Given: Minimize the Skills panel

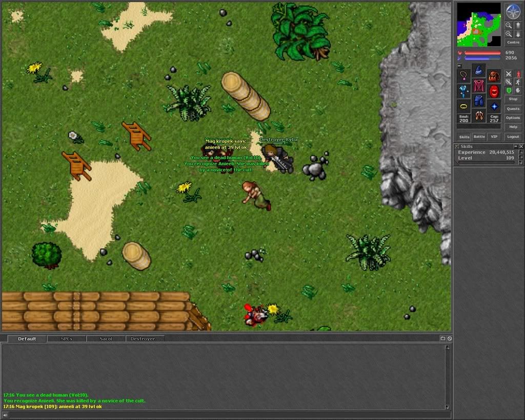Looking at the screenshot, I should click(516, 146).
